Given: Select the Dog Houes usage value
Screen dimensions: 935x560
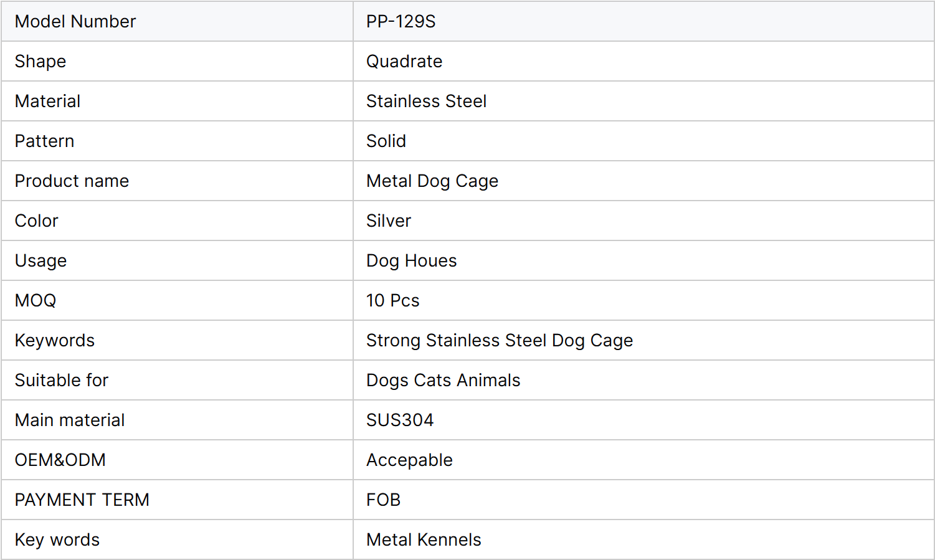Looking at the screenshot, I should tap(411, 260).
